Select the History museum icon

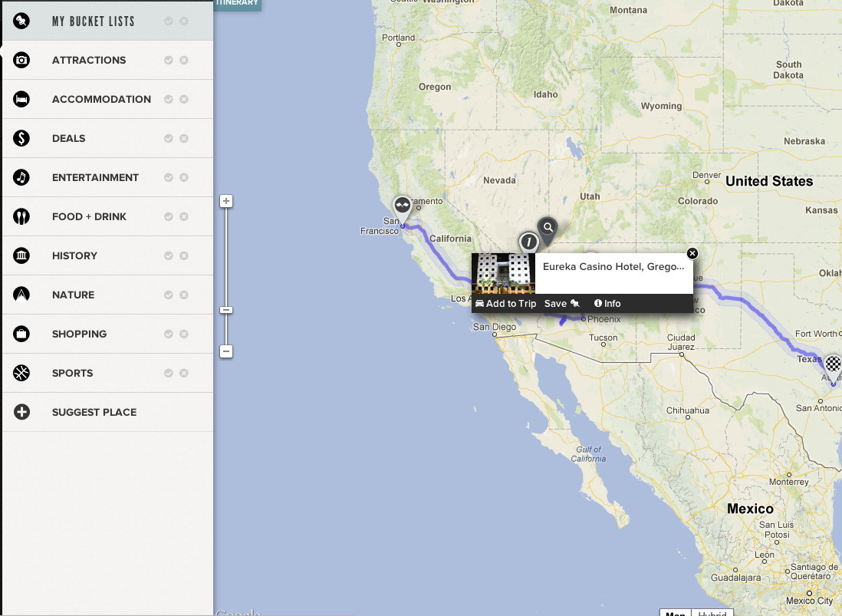pyautogui.click(x=21, y=255)
